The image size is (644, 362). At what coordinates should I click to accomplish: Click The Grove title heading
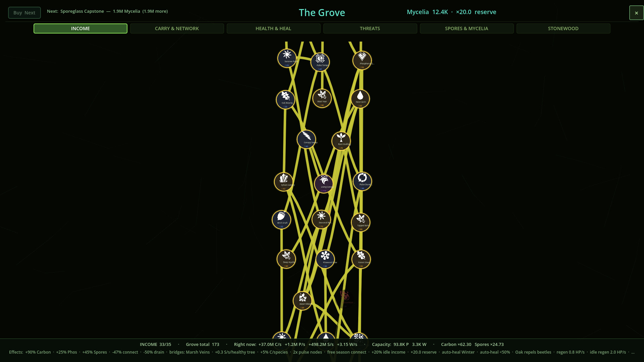(x=322, y=13)
